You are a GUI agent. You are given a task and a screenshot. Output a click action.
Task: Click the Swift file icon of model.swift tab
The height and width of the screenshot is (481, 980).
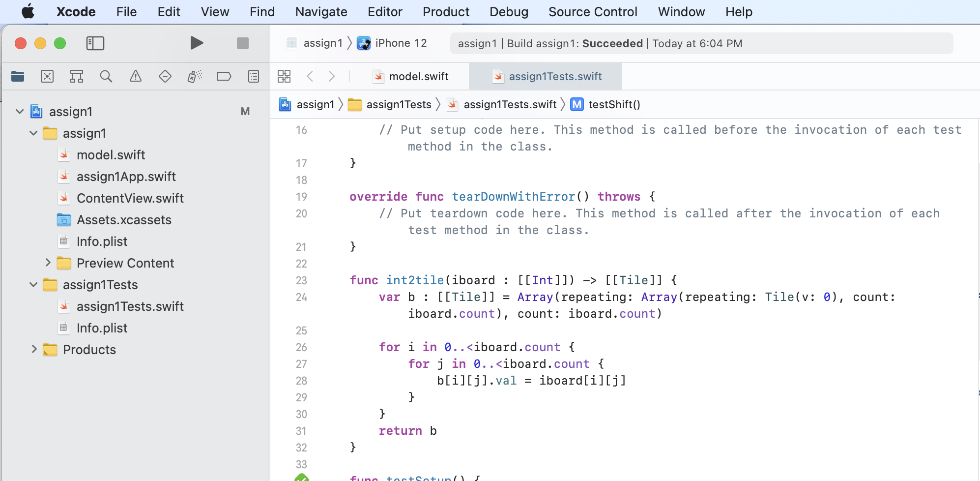click(x=378, y=76)
